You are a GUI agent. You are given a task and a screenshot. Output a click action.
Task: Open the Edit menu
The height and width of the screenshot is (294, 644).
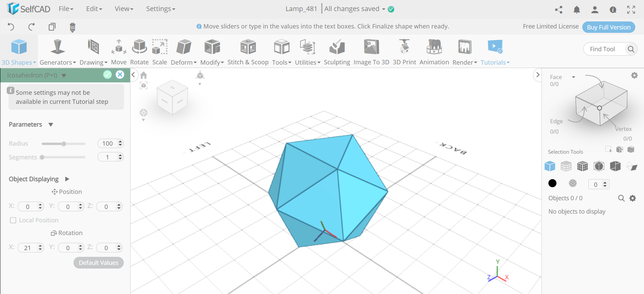click(x=94, y=9)
